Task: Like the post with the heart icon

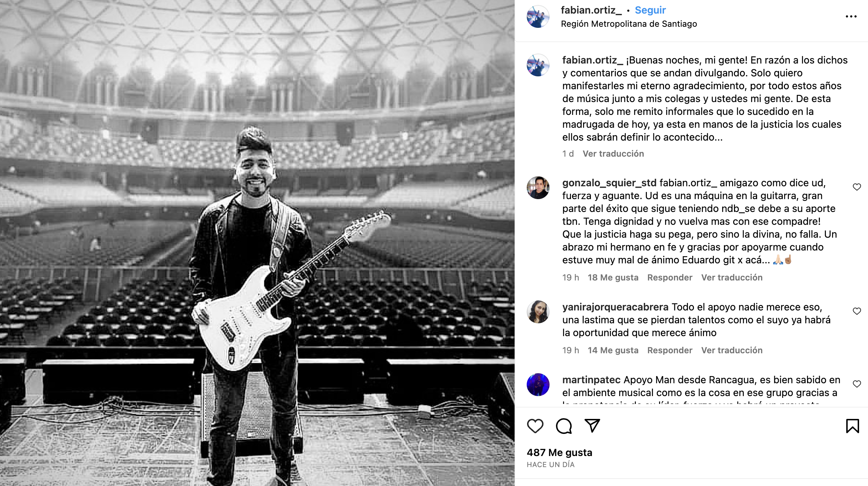Action: click(535, 426)
